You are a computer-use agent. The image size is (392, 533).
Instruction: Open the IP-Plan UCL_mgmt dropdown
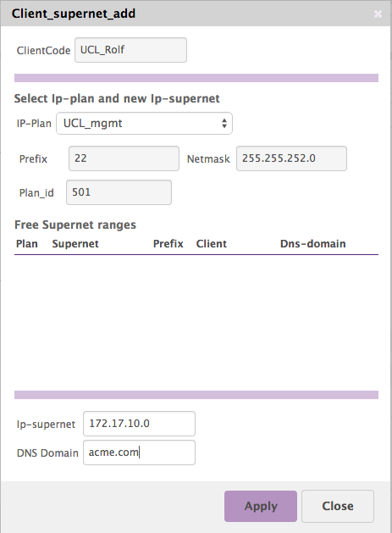pos(145,124)
